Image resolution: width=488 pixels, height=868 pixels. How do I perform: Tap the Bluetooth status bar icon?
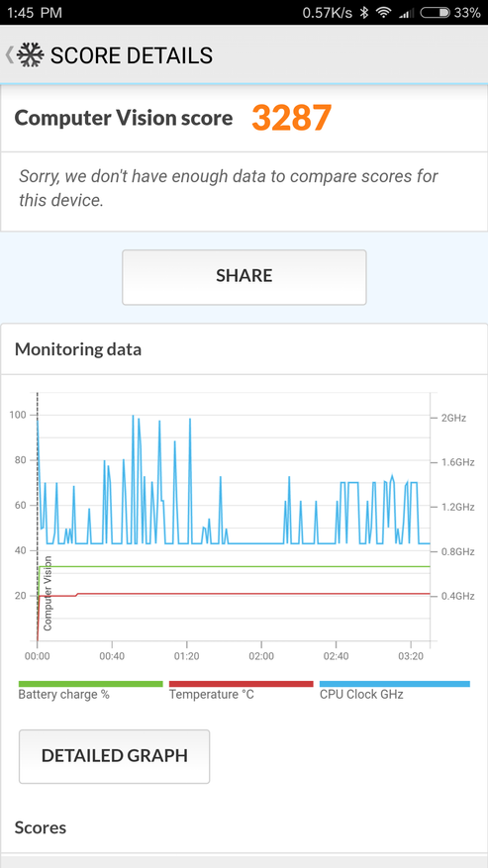tap(364, 13)
